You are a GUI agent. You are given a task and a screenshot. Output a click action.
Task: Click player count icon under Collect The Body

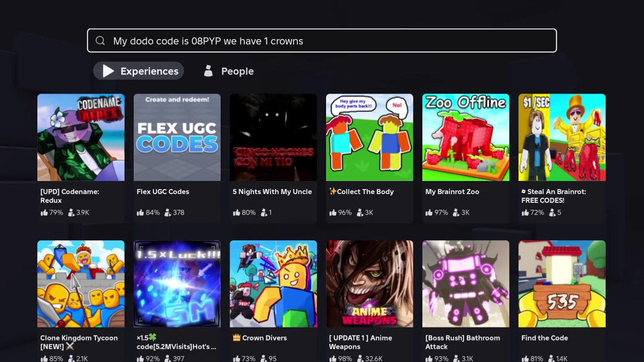(360, 212)
